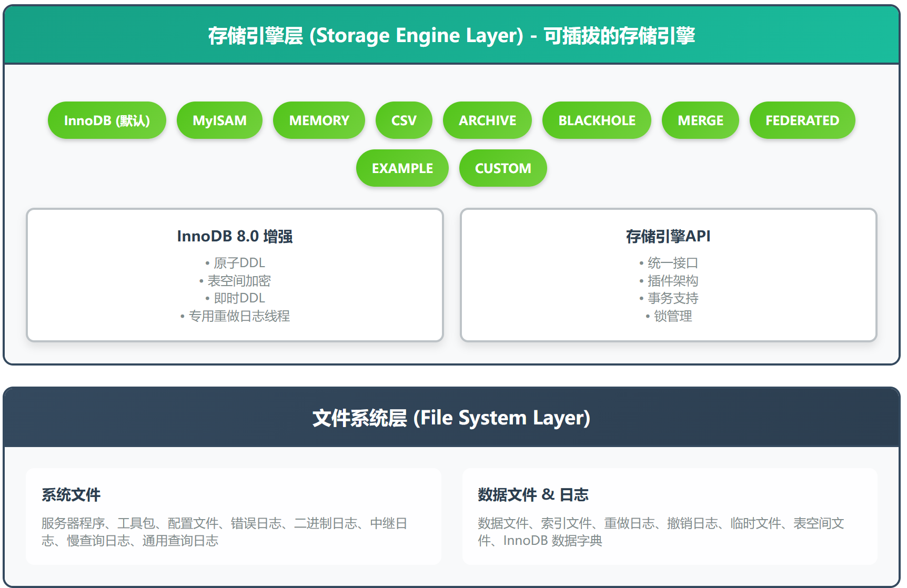
Task: Select the MERGE engine badge
Action: click(700, 120)
